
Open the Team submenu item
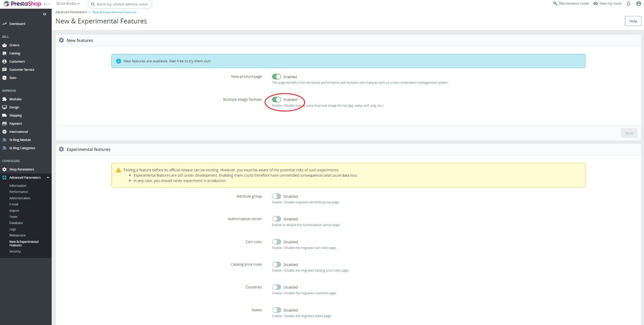click(13, 217)
